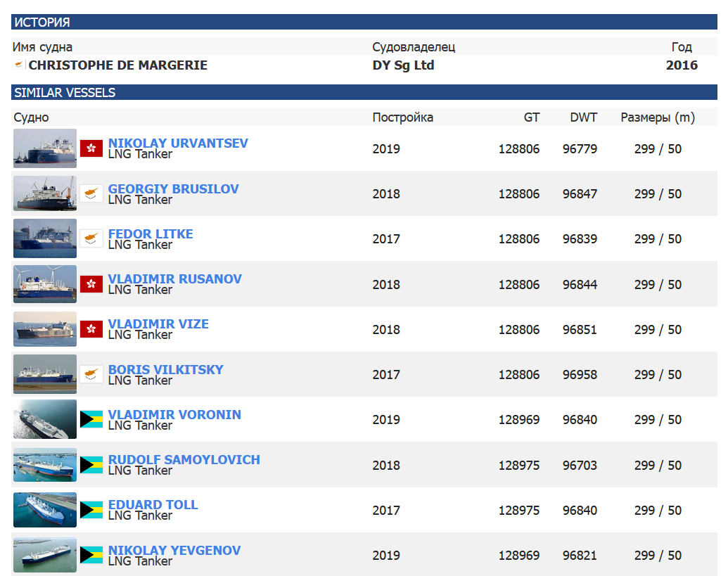Click the ИСТОРИЯ section header bar

(364, 22)
